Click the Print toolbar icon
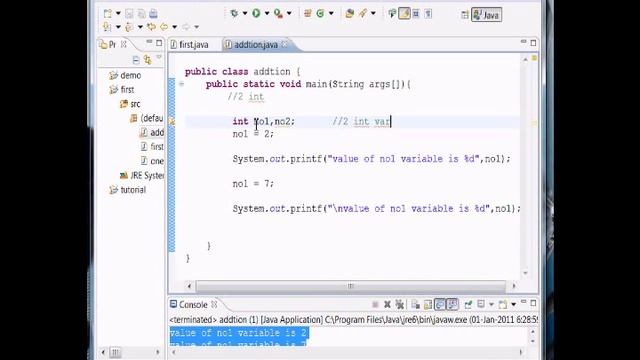The image size is (640, 360). click(153, 14)
